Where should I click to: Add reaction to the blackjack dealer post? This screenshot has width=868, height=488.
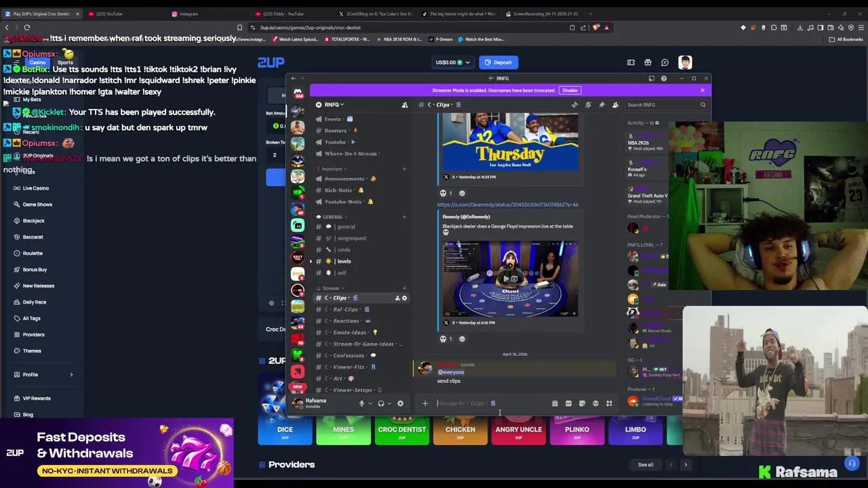pyautogui.click(x=462, y=339)
